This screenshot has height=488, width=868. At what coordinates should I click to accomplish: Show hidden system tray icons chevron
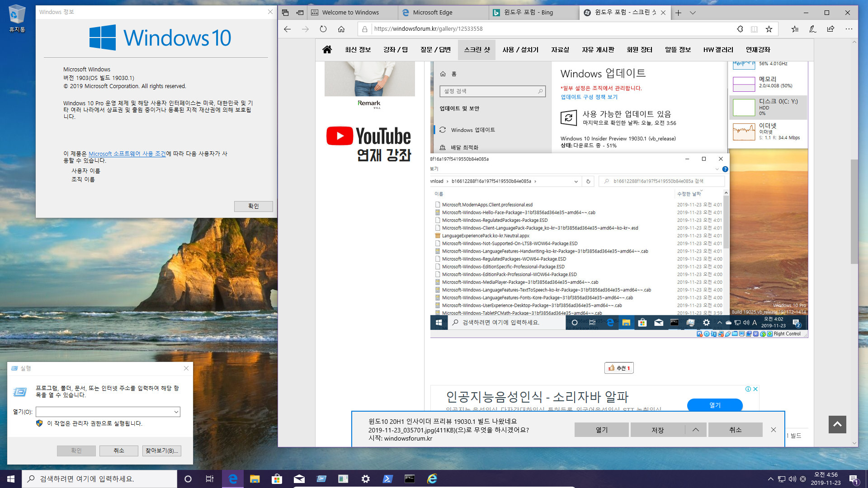tap(770, 479)
